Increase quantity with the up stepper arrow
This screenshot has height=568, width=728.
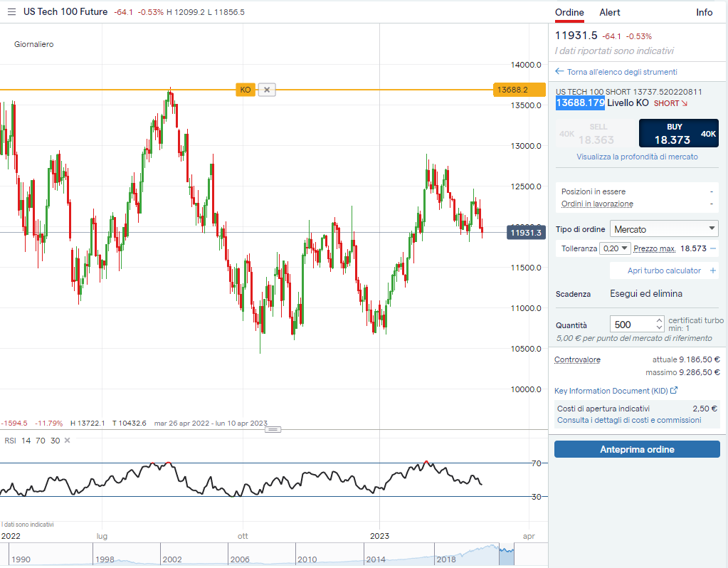pyautogui.click(x=660, y=320)
